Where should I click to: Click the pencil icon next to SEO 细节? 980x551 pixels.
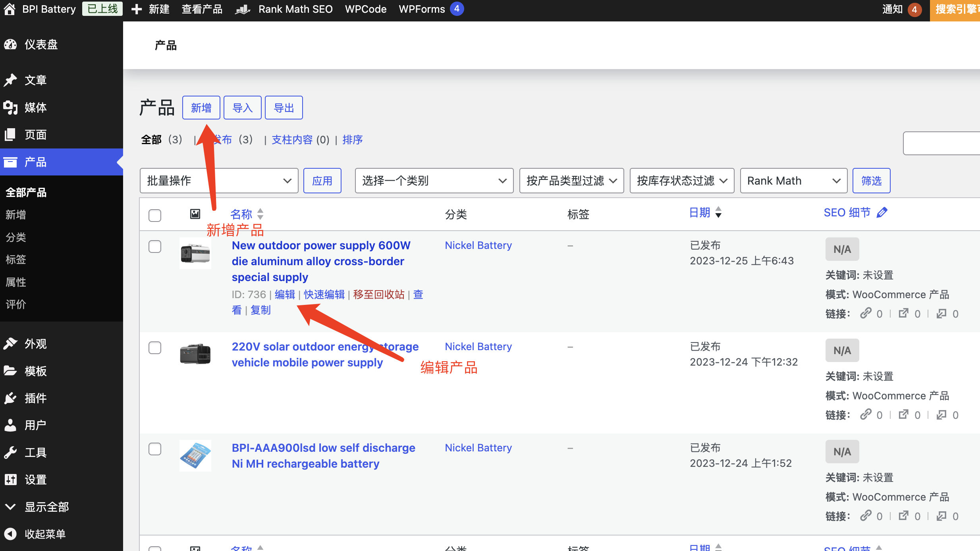[882, 212]
